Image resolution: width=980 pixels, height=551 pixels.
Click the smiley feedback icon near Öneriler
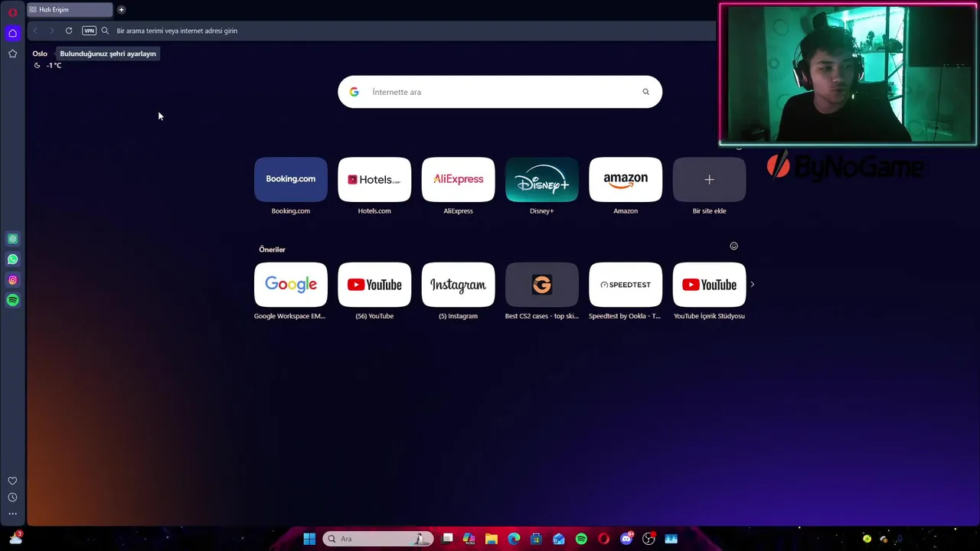click(x=733, y=246)
